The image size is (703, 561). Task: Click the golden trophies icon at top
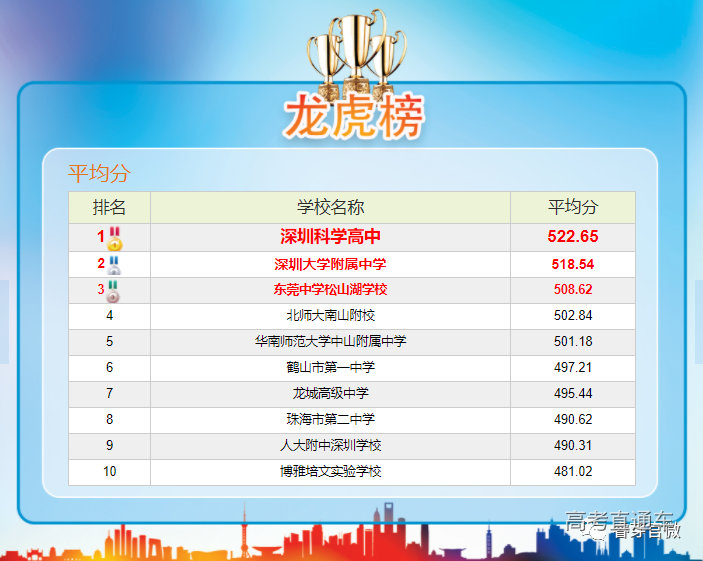352,52
